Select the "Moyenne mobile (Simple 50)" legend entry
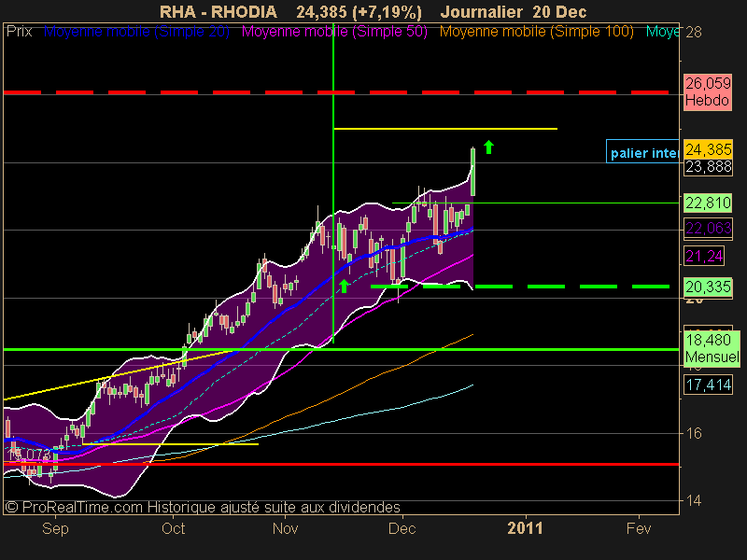 (x=334, y=32)
